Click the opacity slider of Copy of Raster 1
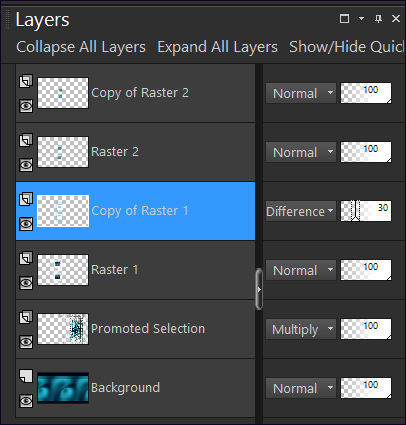The height and width of the screenshot is (425, 406). click(x=366, y=211)
